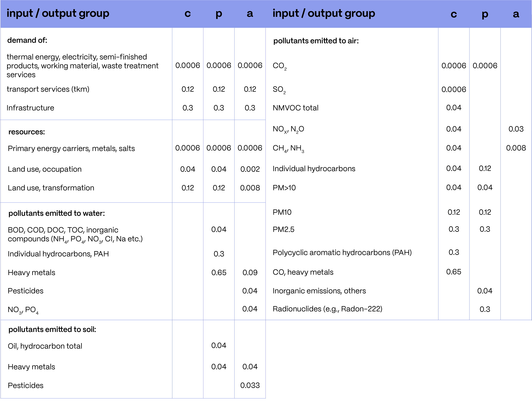Click 'pollutants emitted to water:' heading
Image resolution: width=532 pixels, height=404 pixels.
coord(57,213)
